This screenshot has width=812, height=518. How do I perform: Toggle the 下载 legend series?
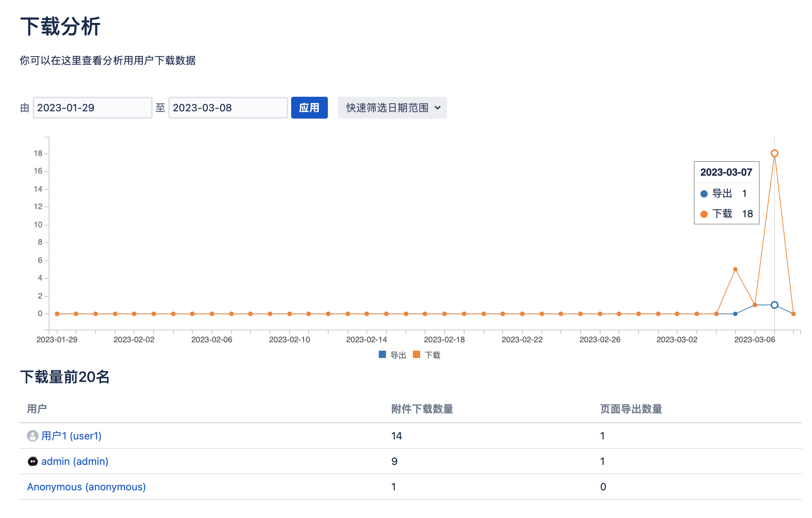click(432, 355)
